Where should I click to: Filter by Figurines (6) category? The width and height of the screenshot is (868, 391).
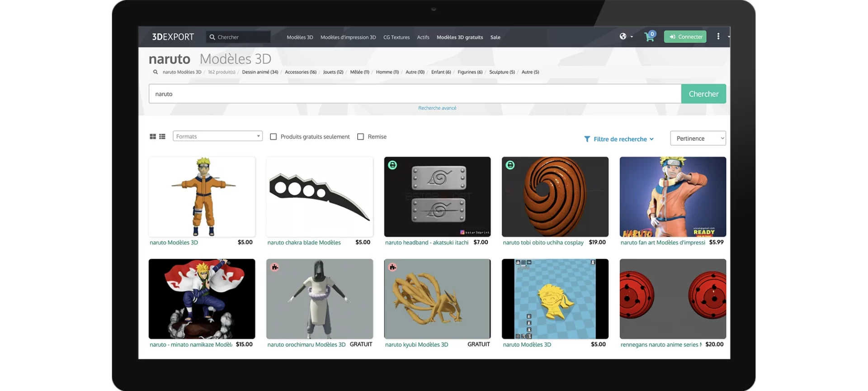point(470,72)
